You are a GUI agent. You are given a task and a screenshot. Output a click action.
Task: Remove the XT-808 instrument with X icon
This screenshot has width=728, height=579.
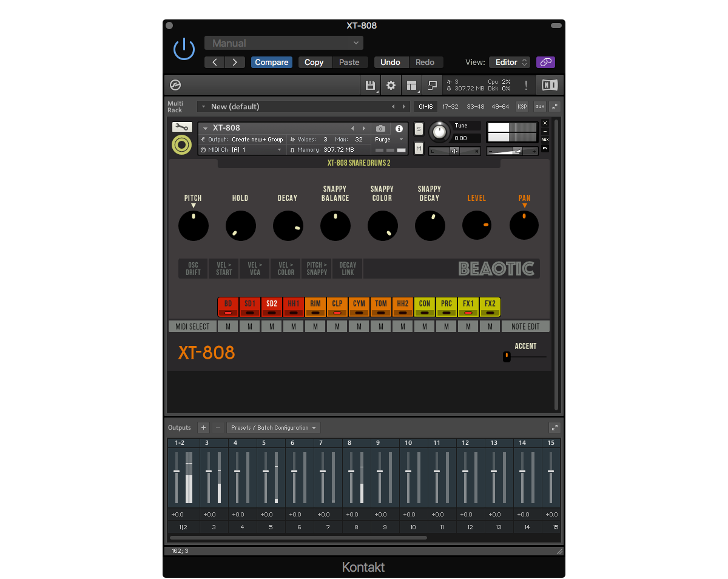tap(545, 123)
